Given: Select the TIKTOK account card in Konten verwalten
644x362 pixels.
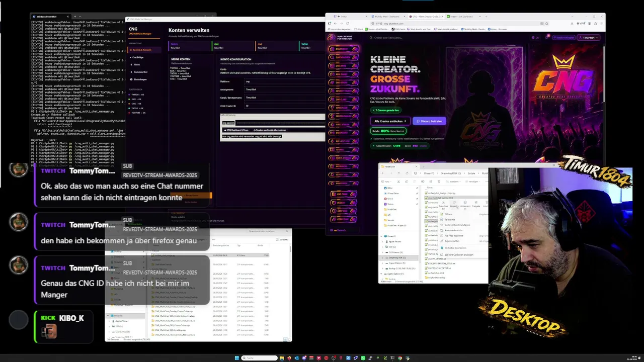Looking at the screenshot, I should pyautogui.click(x=312, y=46).
